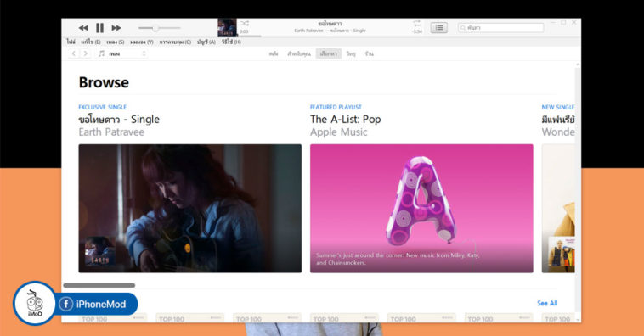Viewport: 644px width, 336px height.
Task: Click the search field
Action: [x=500, y=27]
